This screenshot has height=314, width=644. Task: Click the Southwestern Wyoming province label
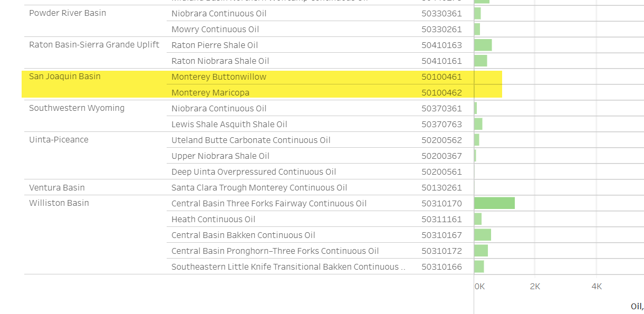pyautogui.click(x=76, y=108)
